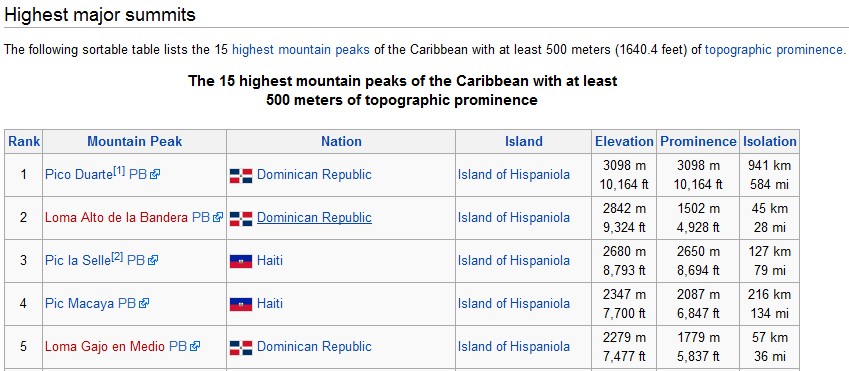The width and height of the screenshot is (849, 371).
Task: Click external link icon beside Loma Gajo en Medio PB
Action: [x=195, y=347]
